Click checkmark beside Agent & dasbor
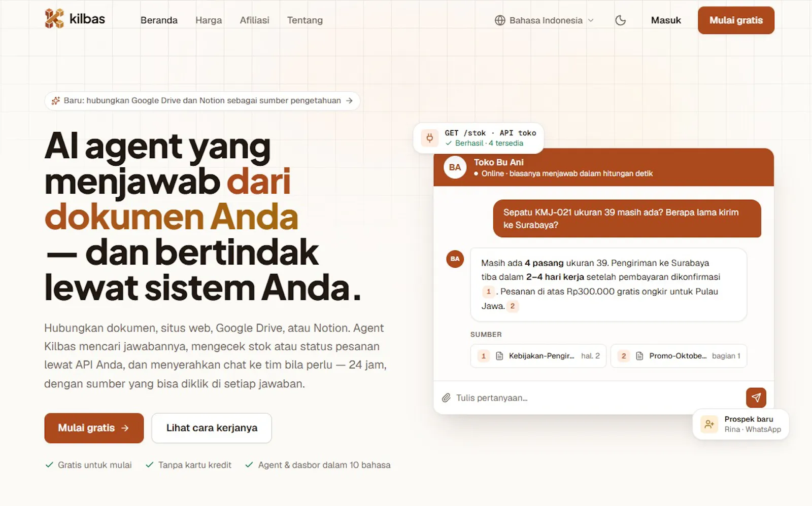Image resolution: width=812 pixels, height=506 pixels. point(249,464)
